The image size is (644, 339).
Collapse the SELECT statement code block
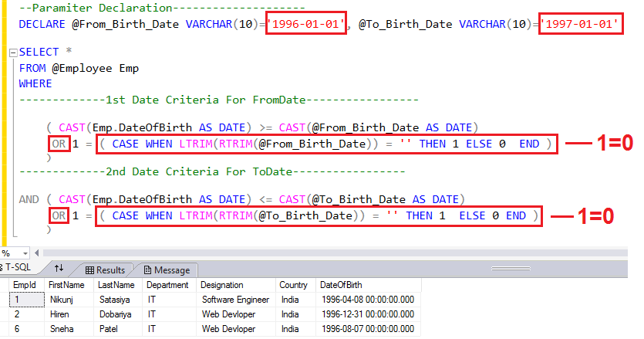pos(13,53)
